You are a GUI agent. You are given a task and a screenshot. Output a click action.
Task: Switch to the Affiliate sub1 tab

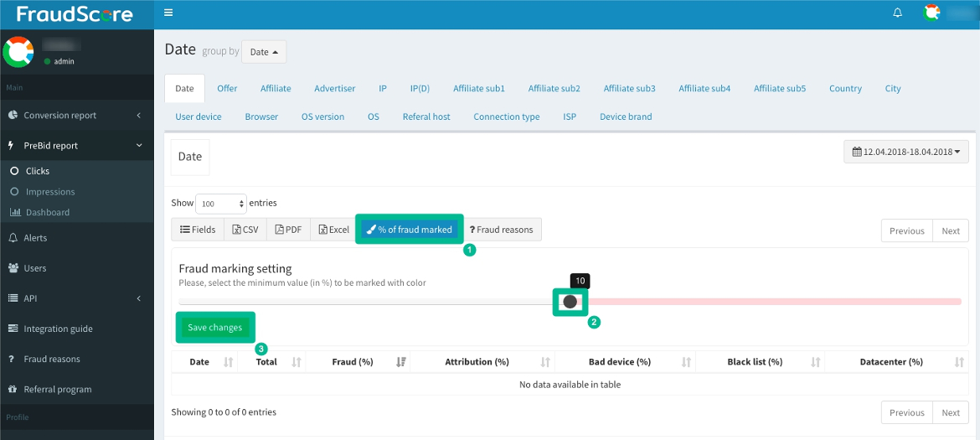479,89
